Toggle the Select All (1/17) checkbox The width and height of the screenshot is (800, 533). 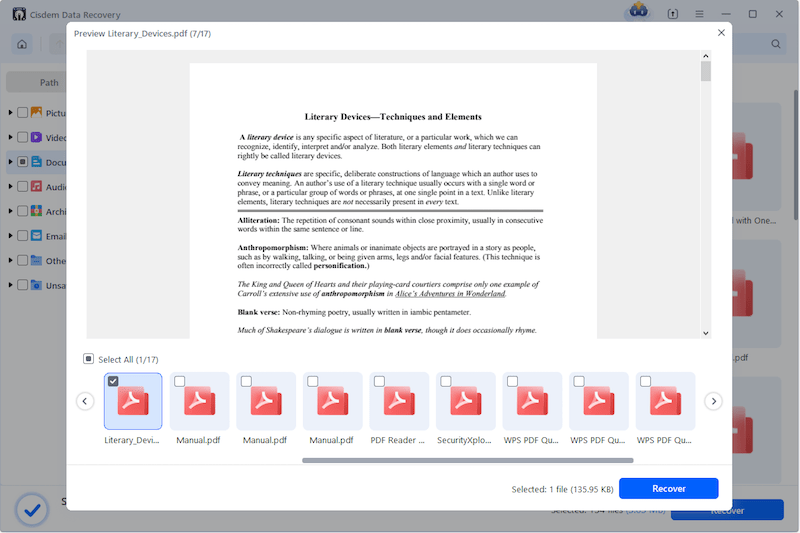tap(88, 359)
